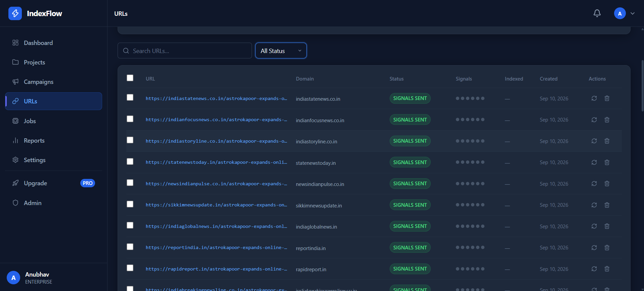Check the indiastatenews.co.in row checkbox

click(x=130, y=97)
